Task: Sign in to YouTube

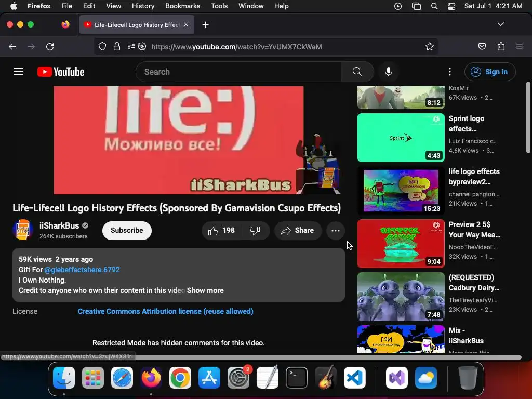Action: pyautogui.click(x=490, y=72)
